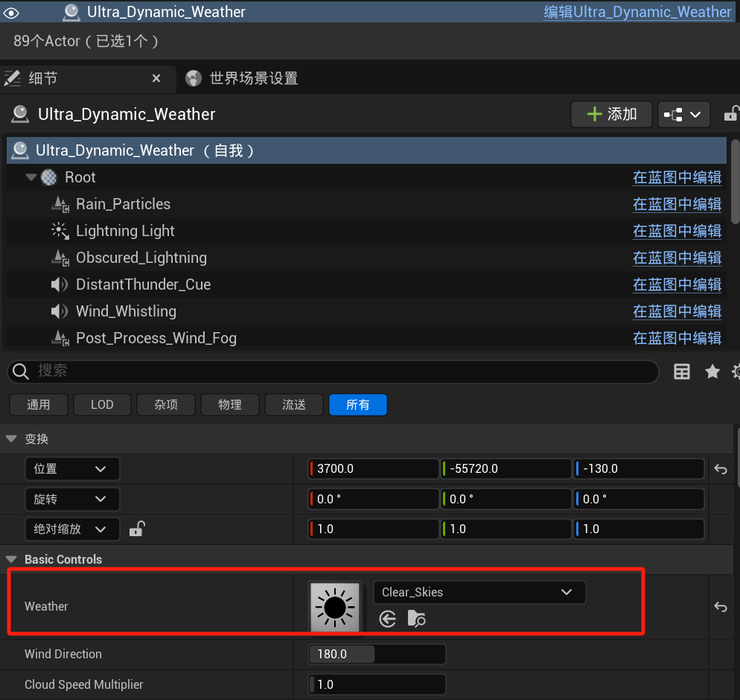Click the Root scene component icon
The width and height of the screenshot is (740, 700).
pyautogui.click(x=49, y=177)
